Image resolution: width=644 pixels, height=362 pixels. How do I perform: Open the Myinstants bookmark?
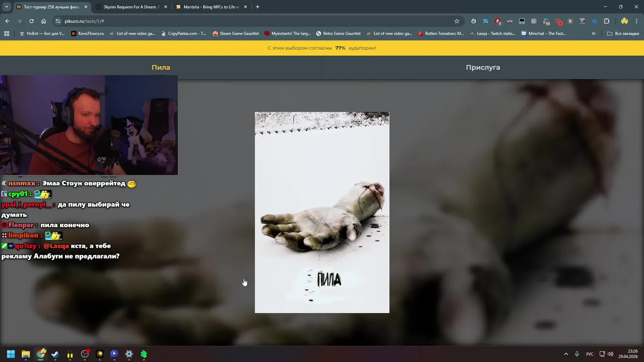[x=287, y=34]
